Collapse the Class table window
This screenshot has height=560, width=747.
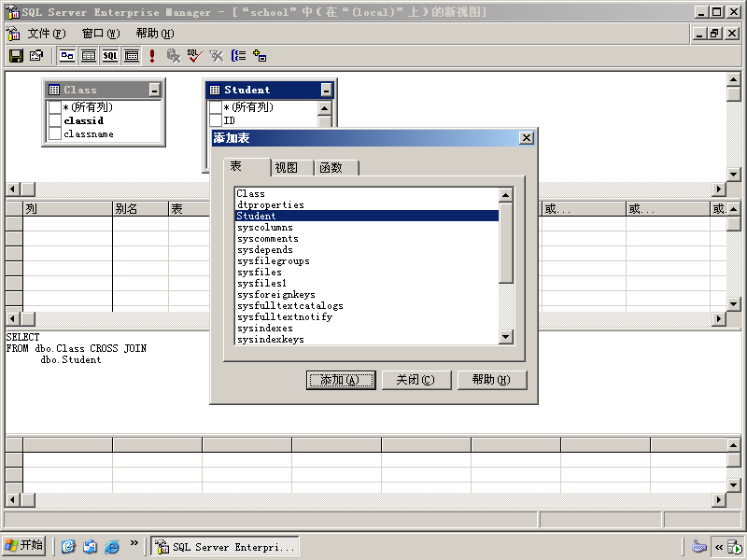pyautogui.click(x=155, y=90)
